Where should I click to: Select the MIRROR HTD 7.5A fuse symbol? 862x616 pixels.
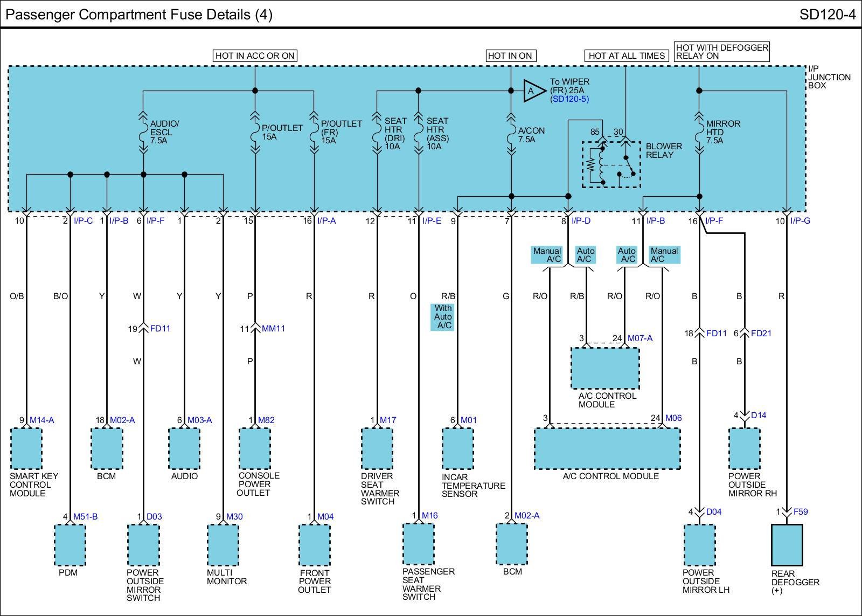[x=699, y=133]
